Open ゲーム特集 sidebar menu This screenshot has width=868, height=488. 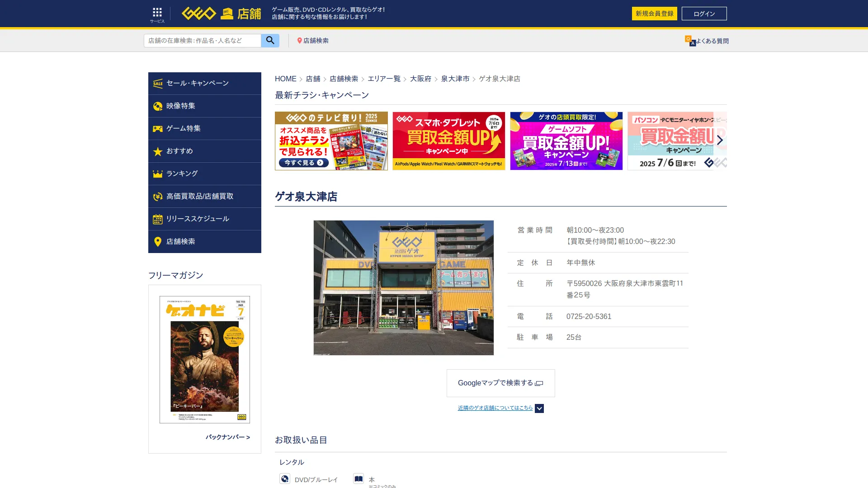coord(205,128)
